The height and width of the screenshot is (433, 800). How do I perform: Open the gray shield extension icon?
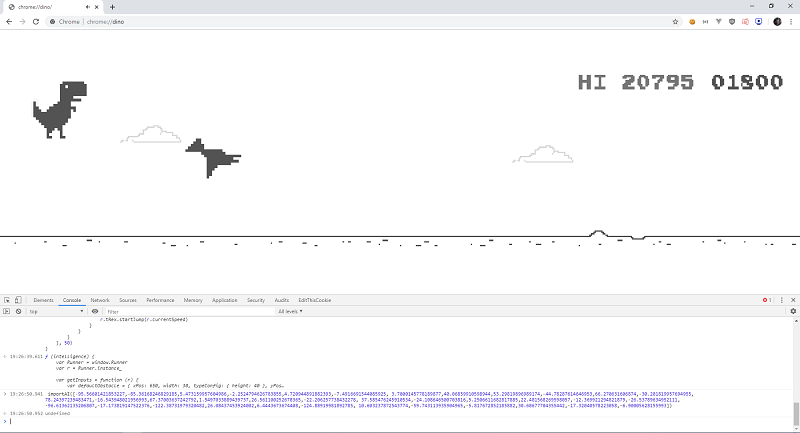[x=732, y=22]
